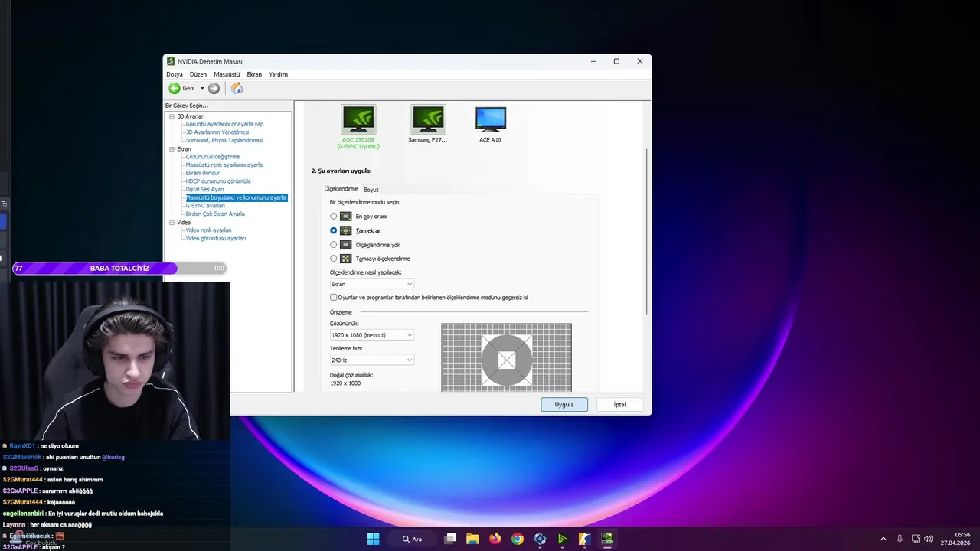Select the 'En boy oranı' radio button
The image size is (980, 551).
[333, 217]
